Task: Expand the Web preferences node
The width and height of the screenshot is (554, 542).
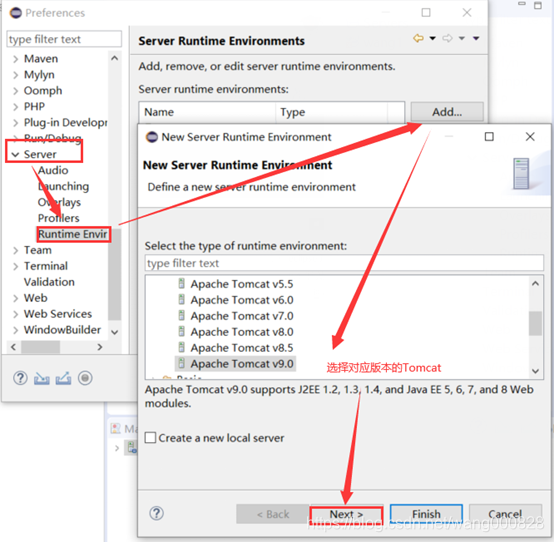Action: 15,298
